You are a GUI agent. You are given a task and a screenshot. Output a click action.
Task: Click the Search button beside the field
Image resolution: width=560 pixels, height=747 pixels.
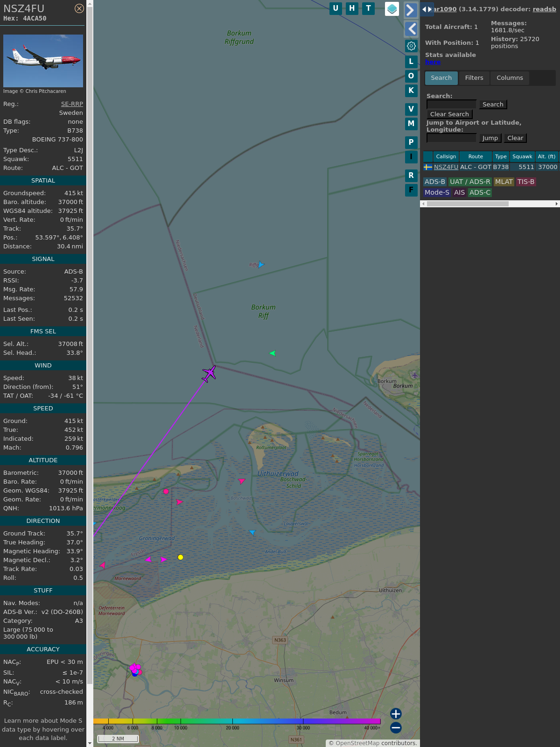tap(493, 105)
